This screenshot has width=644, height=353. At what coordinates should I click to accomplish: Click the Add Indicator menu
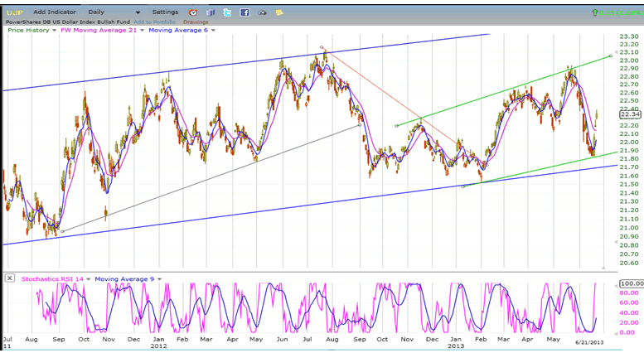[55, 12]
